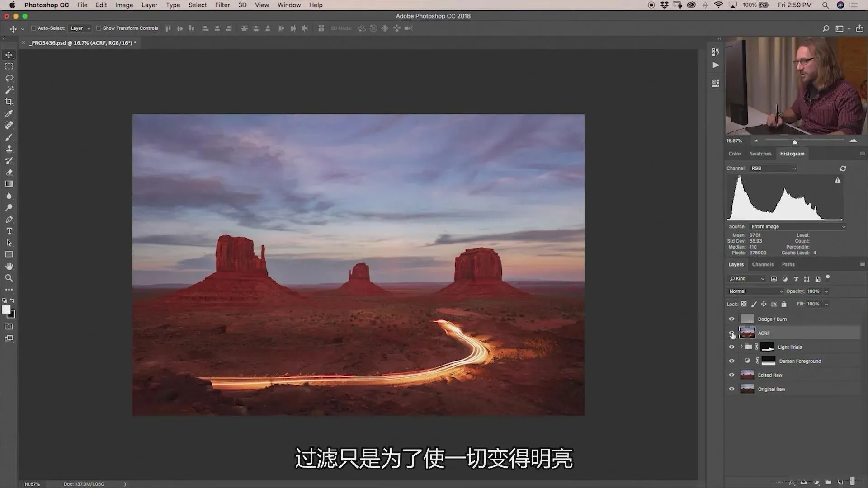The height and width of the screenshot is (488, 868).
Task: Expand the Light Trials layer group
Action: (x=741, y=347)
